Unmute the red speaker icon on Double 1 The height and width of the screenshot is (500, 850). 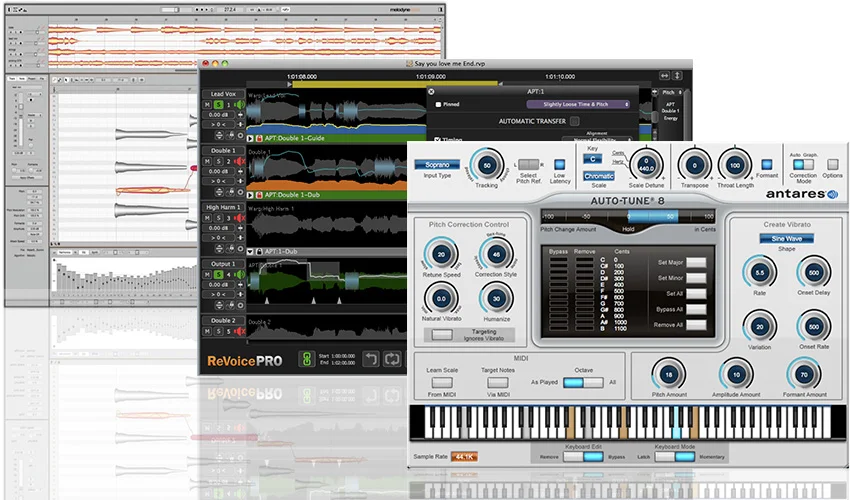pyautogui.click(x=239, y=162)
